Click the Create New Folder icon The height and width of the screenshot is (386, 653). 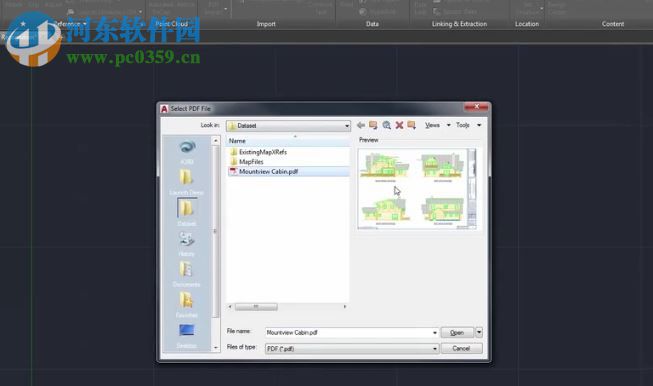tap(411, 125)
